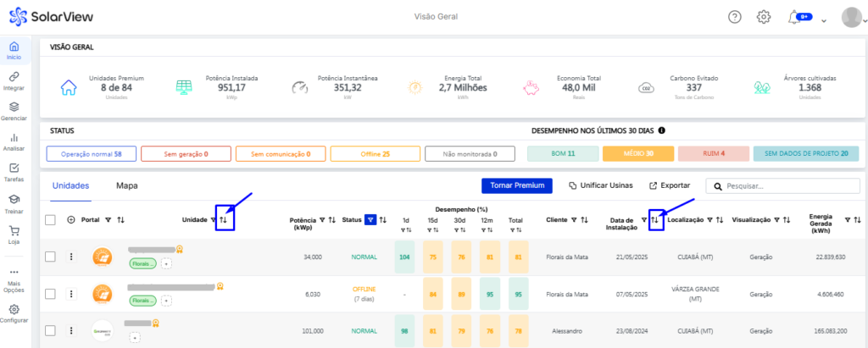Switch to the Mapa tab

click(x=126, y=185)
